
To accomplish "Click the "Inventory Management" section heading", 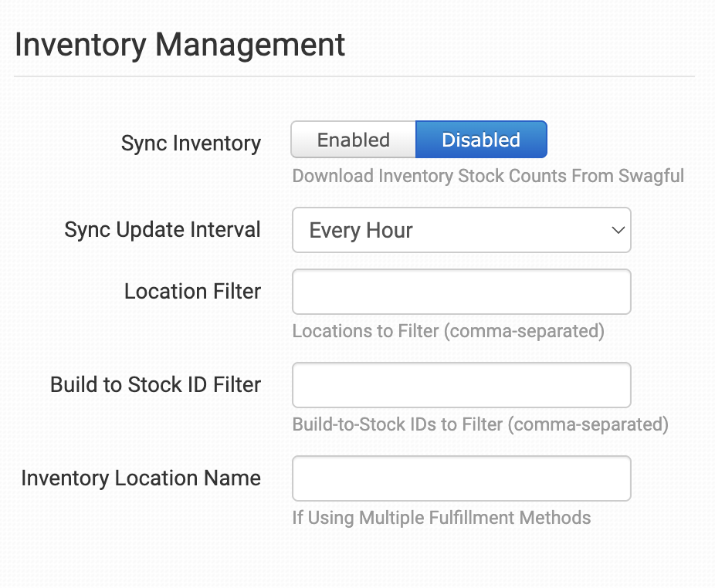I will pos(180,45).
